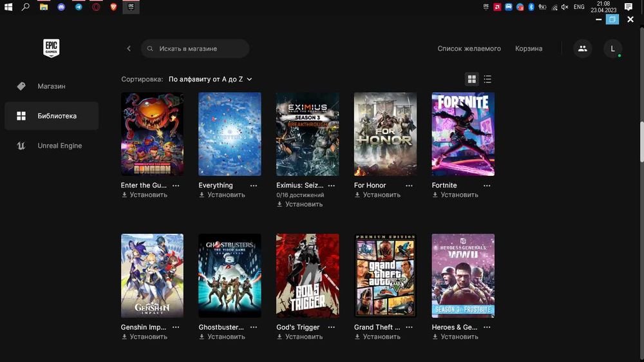Viewport: 644px width, 362px height.
Task: Open Genshin Impact game cover
Action: (152, 276)
